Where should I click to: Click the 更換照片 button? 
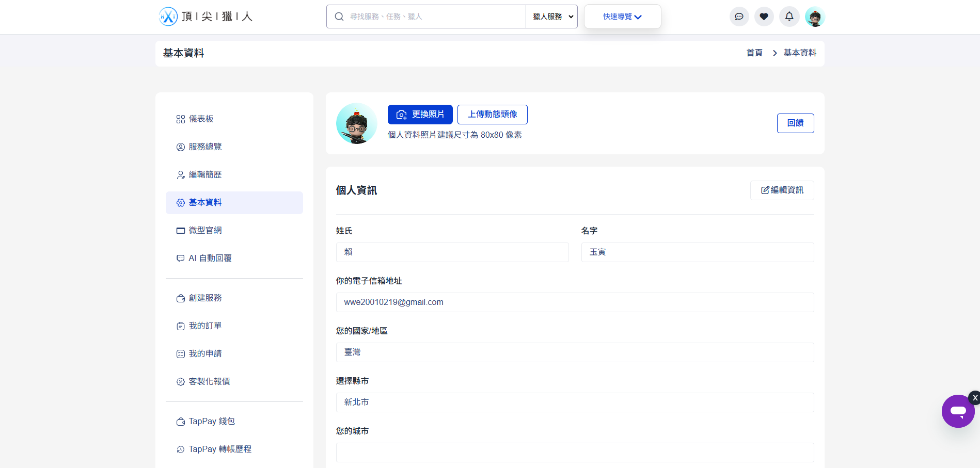pos(420,115)
